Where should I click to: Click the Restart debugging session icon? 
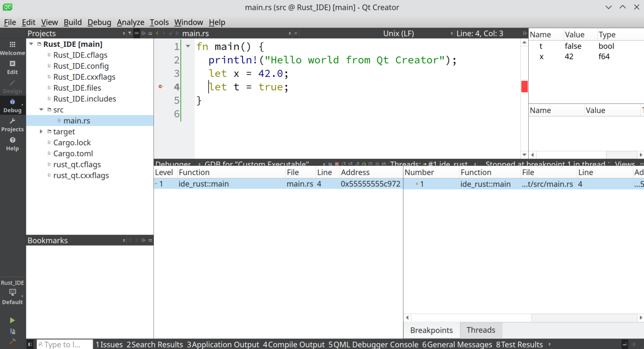[364, 164]
